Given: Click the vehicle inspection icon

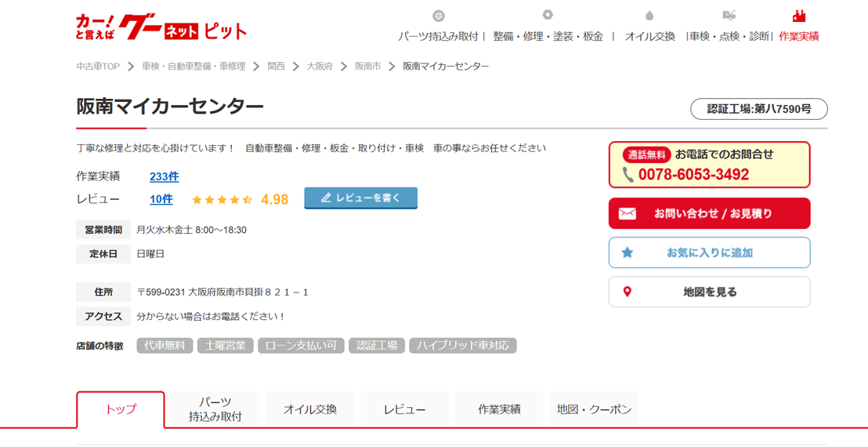Looking at the screenshot, I should click(729, 16).
